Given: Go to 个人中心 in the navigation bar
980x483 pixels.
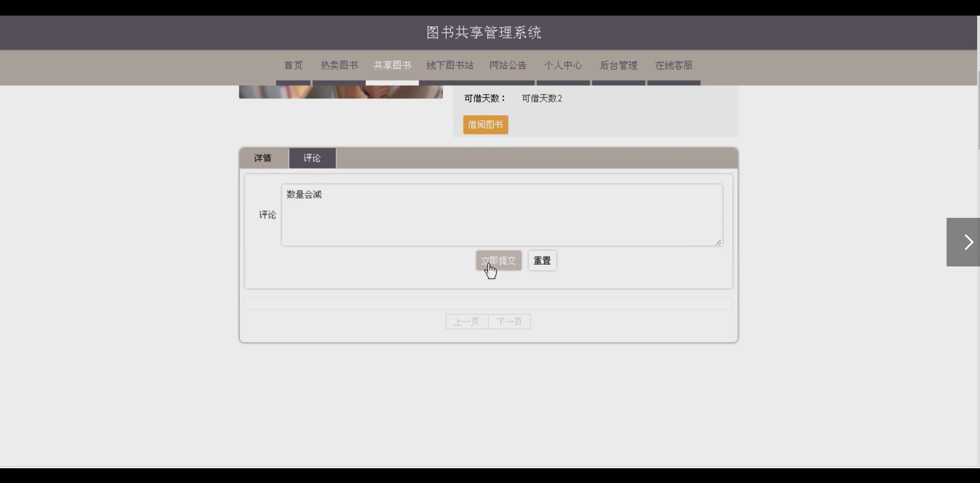Looking at the screenshot, I should (x=563, y=66).
